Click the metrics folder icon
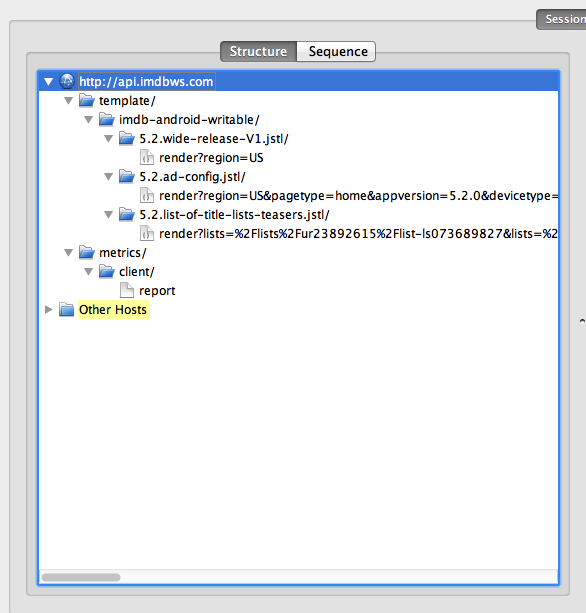This screenshot has width=586, height=613. tap(87, 253)
